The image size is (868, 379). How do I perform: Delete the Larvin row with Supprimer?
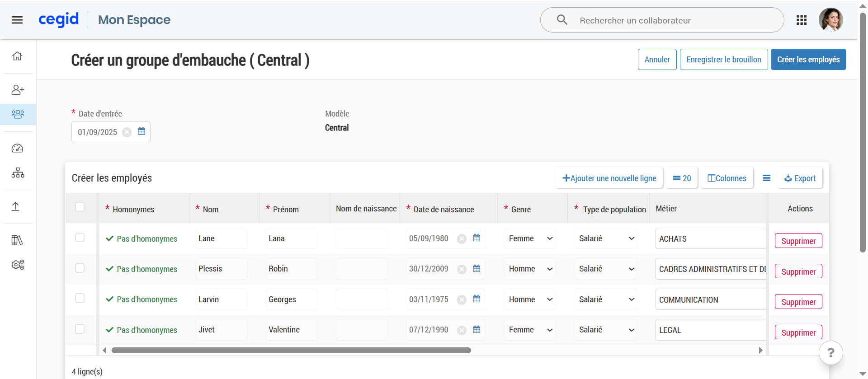[798, 302]
